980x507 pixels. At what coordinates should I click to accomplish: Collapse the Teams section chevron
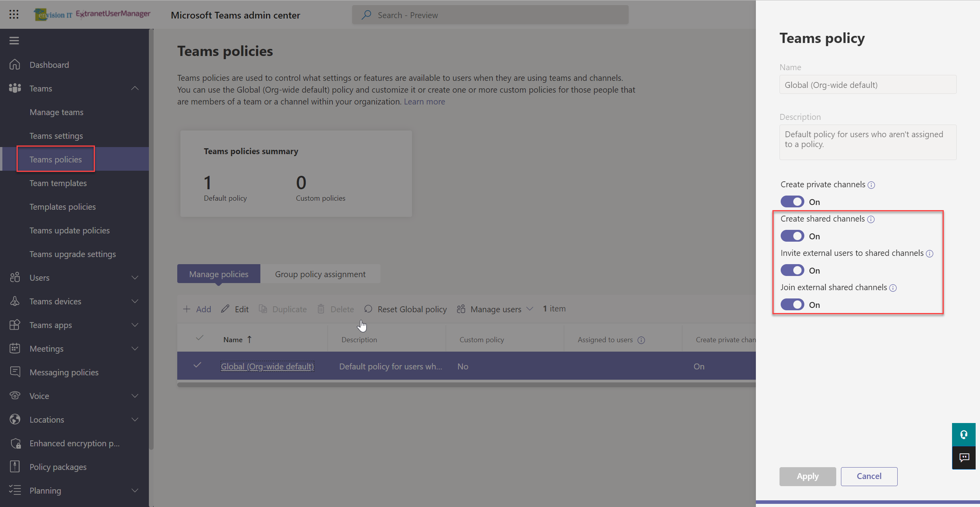[x=135, y=88]
